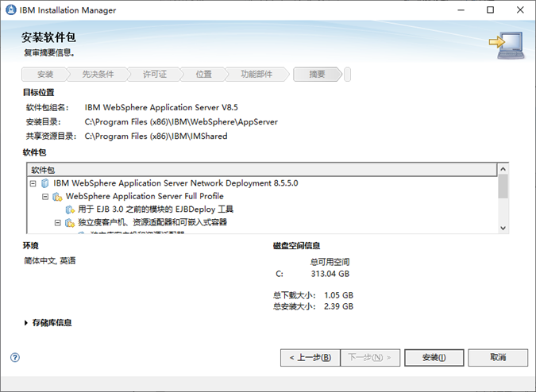536x392 pixels.
Task: Click the install wizard computer icon
Action: pos(507,45)
